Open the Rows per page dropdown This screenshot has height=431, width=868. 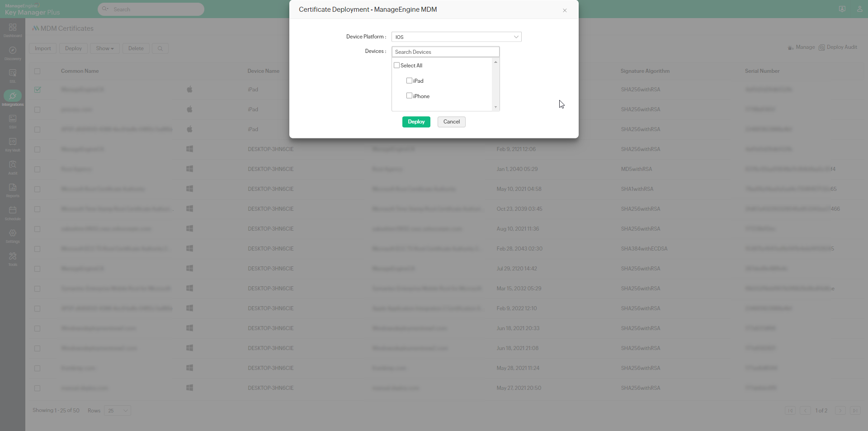pyautogui.click(x=117, y=411)
